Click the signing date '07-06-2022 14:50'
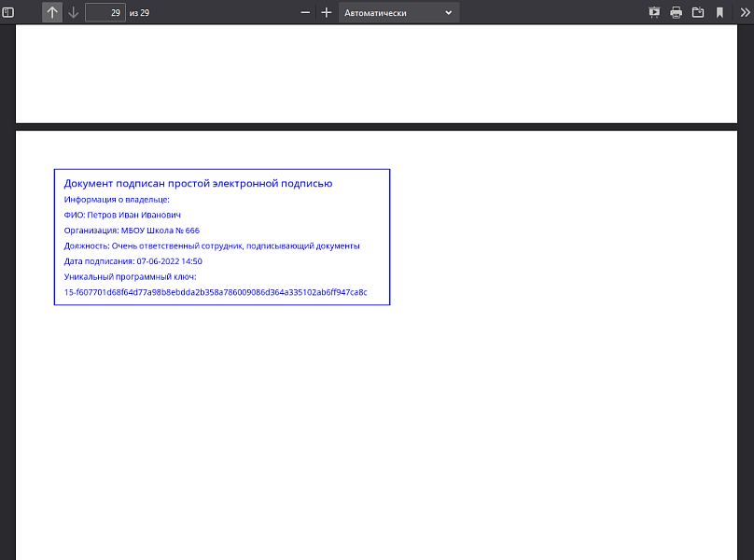The height and width of the screenshot is (560, 754). click(x=169, y=261)
